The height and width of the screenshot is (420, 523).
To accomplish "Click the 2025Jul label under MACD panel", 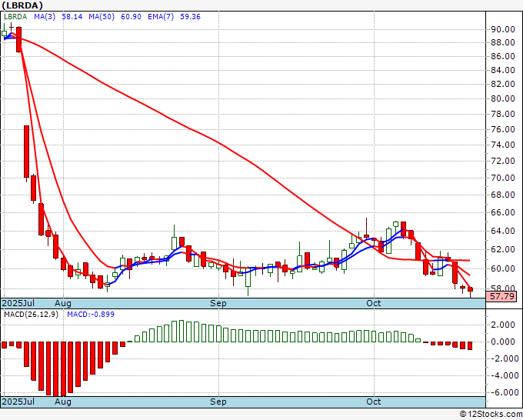I will (20, 402).
